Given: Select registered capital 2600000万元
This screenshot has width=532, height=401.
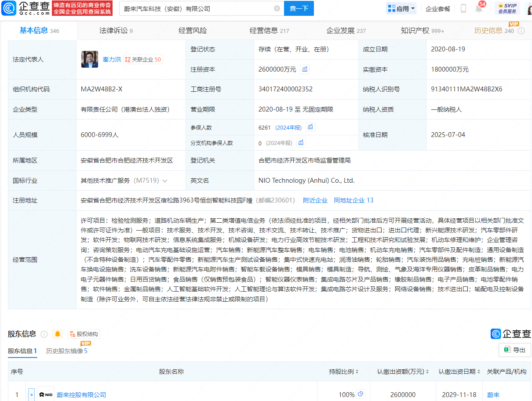Looking at the screenshot, I should coord(277,69).
